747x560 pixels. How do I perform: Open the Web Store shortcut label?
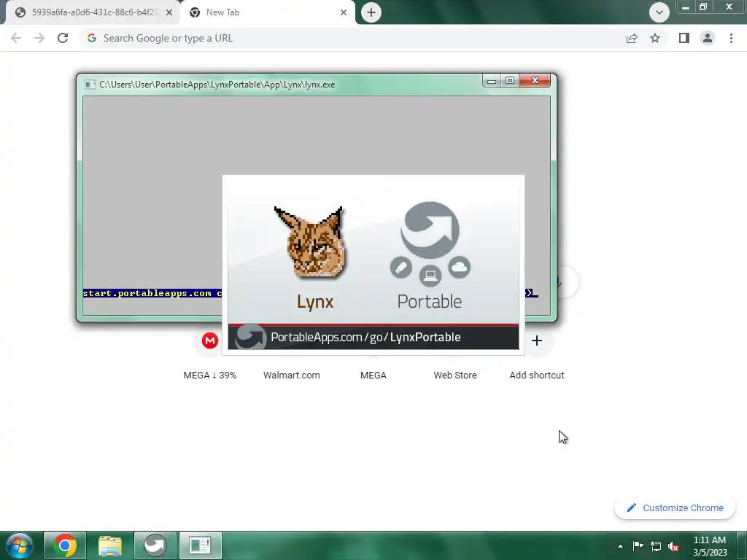pos(455,376)
